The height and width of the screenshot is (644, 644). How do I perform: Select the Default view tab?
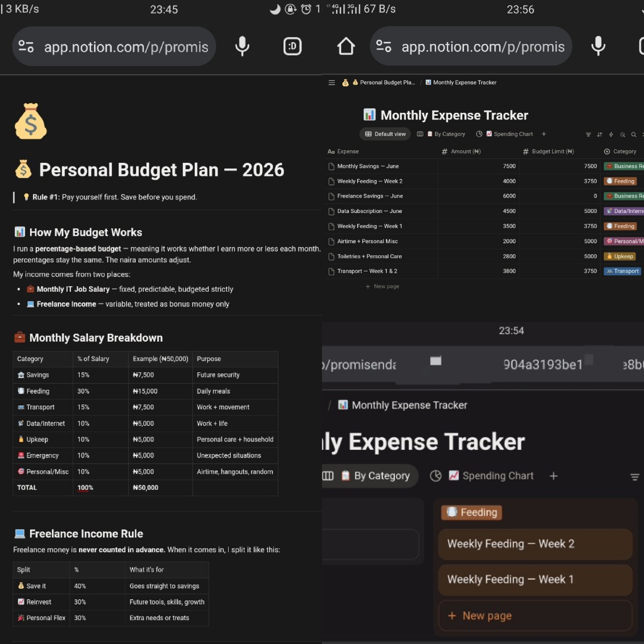385,134
